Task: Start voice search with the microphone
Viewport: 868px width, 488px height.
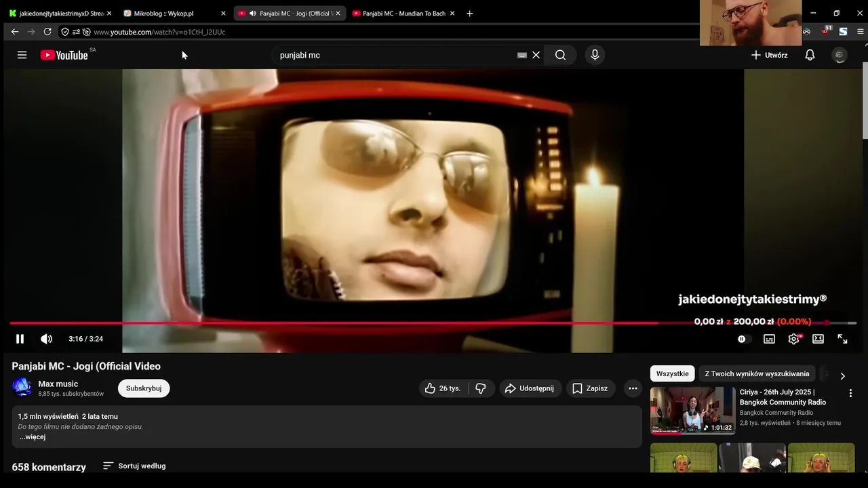Action: pos(595,55)
